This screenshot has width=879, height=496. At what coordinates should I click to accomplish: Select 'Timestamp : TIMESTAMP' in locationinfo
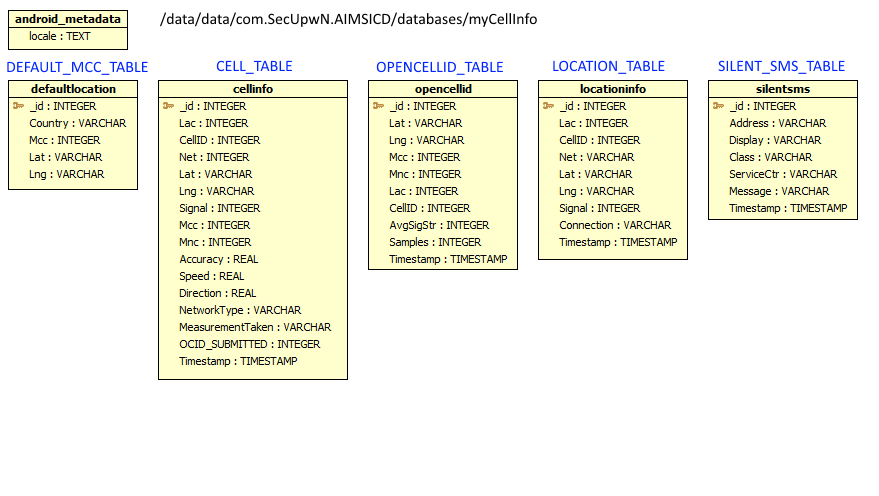618,242
